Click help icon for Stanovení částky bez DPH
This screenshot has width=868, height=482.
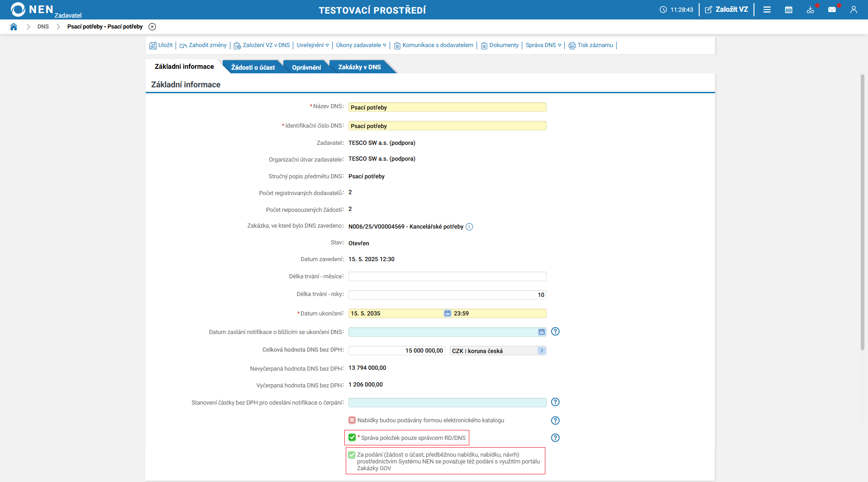[x=555, y=402]
